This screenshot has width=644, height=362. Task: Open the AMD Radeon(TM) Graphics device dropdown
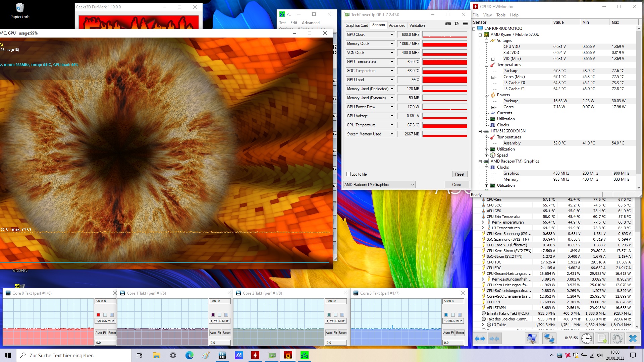(x=379, y=185)
